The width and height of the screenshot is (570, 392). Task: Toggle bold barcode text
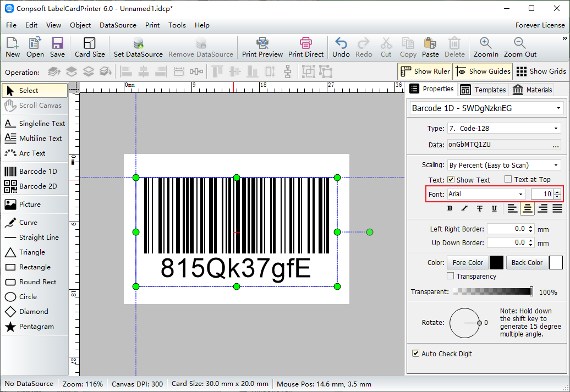(450, 208)
